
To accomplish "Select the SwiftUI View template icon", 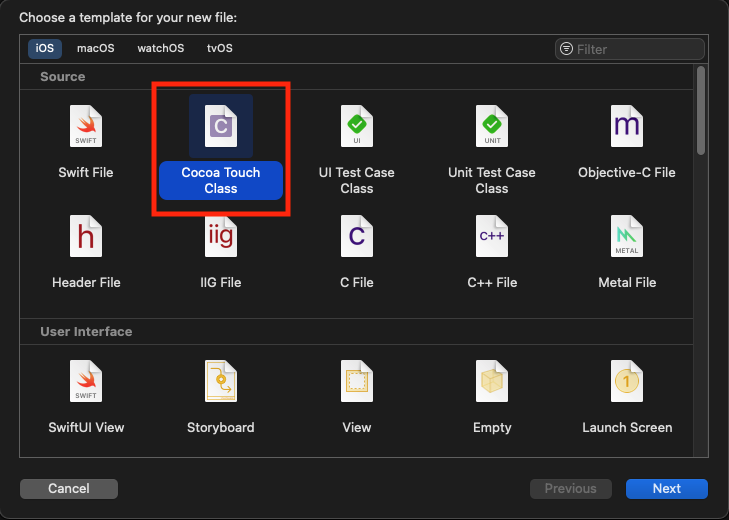I will tap(86, 381).
